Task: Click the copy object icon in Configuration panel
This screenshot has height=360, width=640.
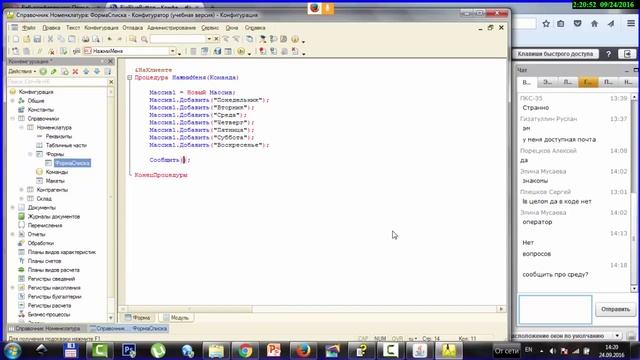Action: pyautogui.click(x=64, y=71)
